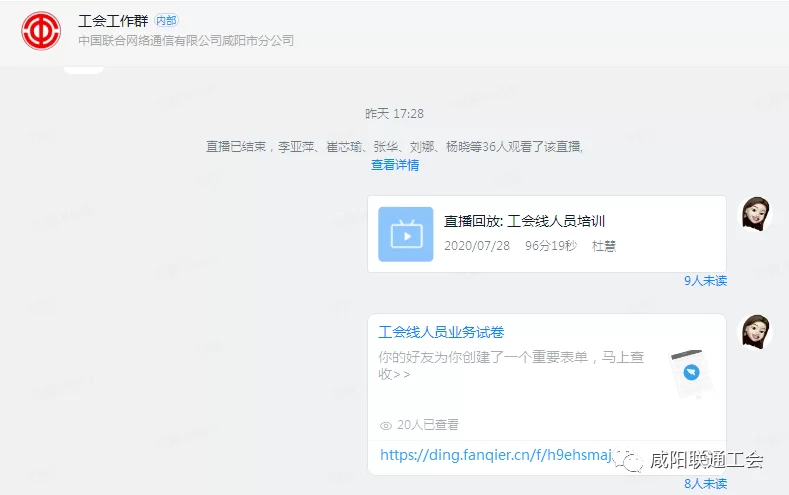This screenshot has width=789, height=495.
Task: Open the 工会线人员业务试卷 form title
Action: coord(448,332)
